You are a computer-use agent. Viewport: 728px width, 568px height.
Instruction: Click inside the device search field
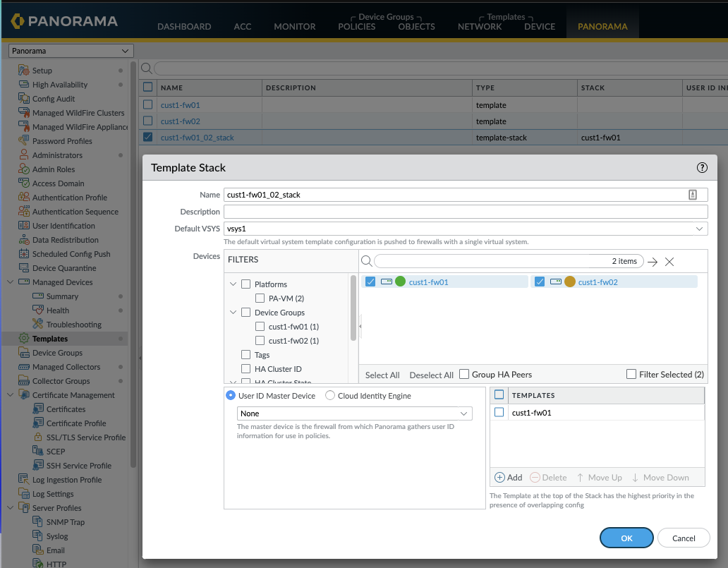pyautogui.click(x=494, y=260)
